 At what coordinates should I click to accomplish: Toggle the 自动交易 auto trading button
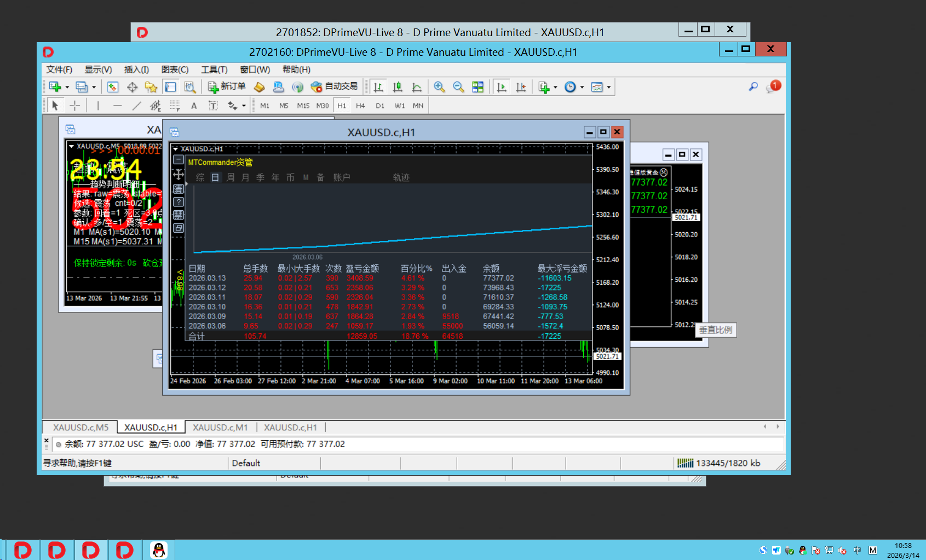334,86
